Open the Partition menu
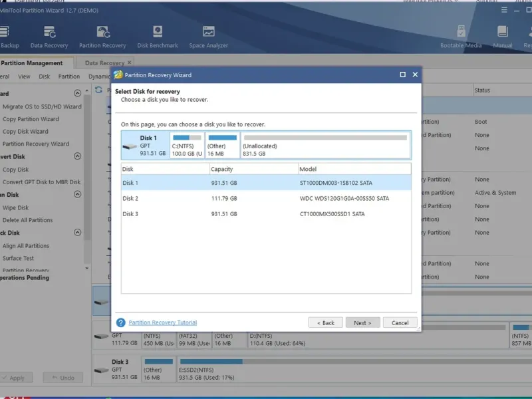532x399 pixels. 69,76
